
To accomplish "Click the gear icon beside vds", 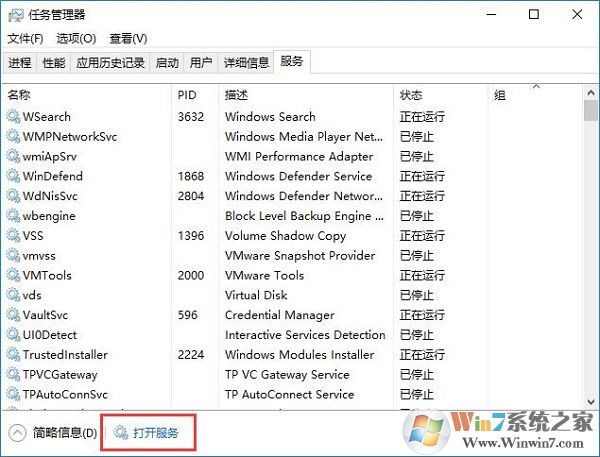I will click(13, 295).
